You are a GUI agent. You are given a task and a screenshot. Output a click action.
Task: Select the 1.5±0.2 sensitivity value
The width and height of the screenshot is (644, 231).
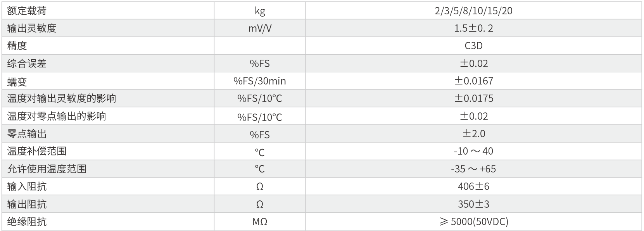[x=473, y=28]
